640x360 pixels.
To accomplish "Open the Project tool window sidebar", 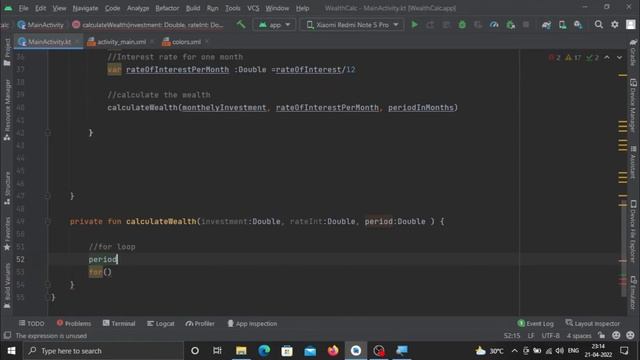I will point(7,52).
